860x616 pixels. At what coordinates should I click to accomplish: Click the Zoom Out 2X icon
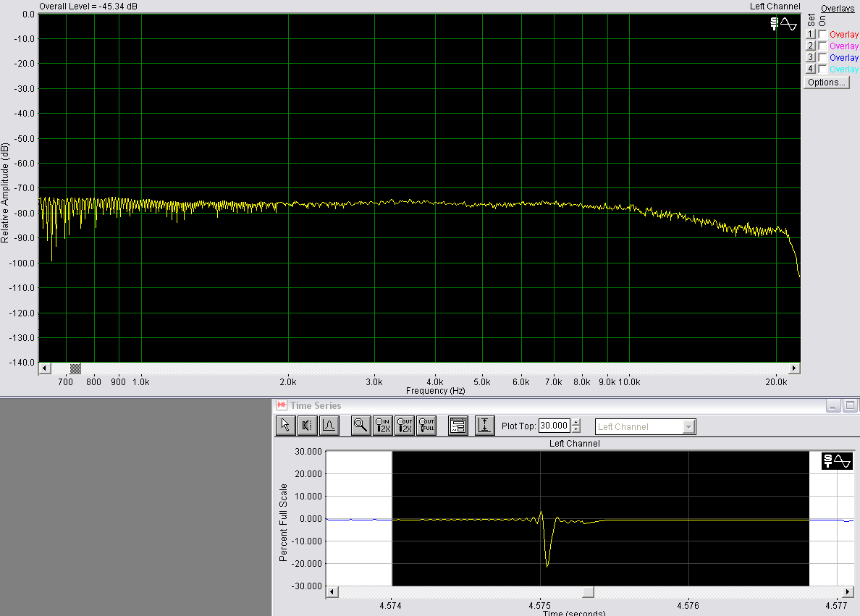(x=404, y=426)
